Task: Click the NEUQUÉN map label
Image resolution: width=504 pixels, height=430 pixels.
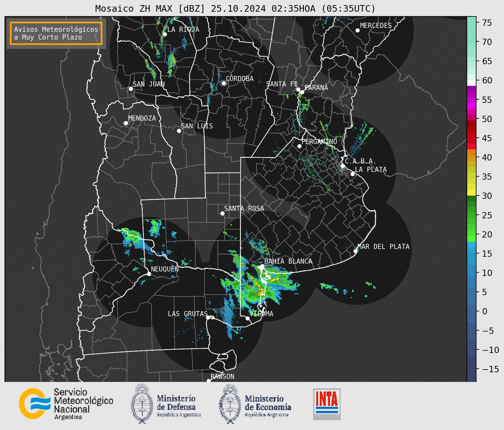Action: pyautogui.click(x=165, y=269)
